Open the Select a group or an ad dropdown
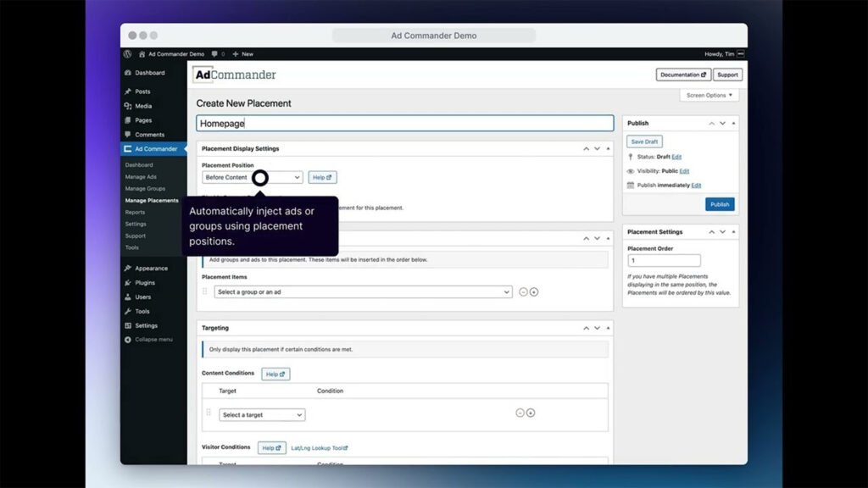 (363, 292)
